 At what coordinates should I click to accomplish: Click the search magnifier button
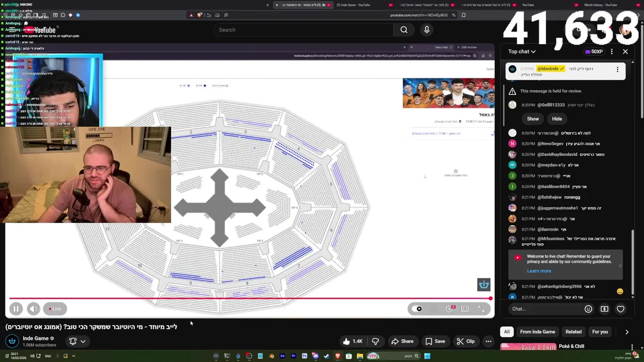tap(404, 30)
